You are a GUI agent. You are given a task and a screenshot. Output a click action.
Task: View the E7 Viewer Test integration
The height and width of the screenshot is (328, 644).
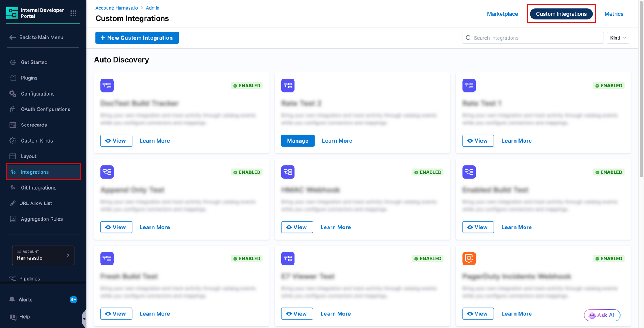pyautogui.click(x=297, y=314)
